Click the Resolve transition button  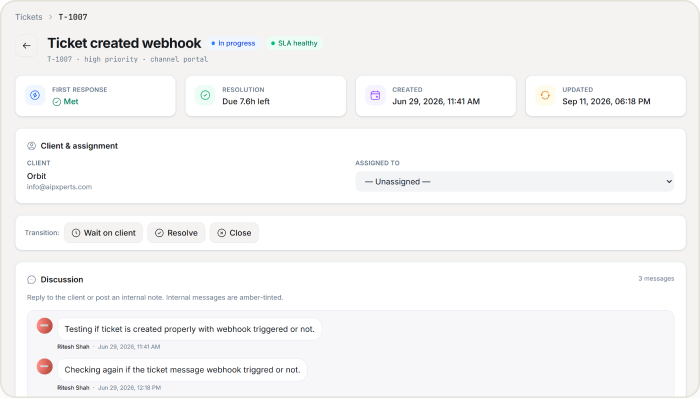(176, 233)
